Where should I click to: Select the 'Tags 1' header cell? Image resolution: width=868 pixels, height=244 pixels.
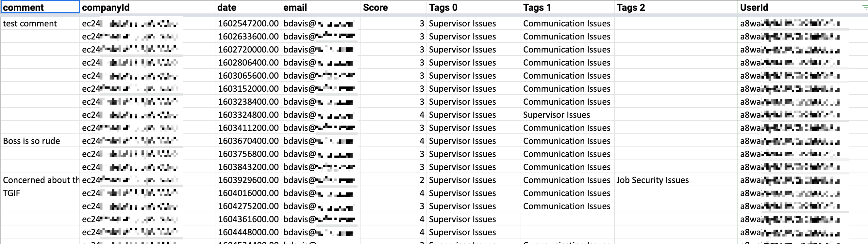(567, 7)
